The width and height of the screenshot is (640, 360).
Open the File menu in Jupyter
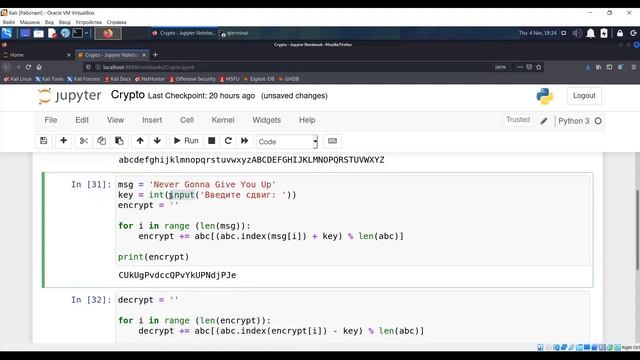(51, 120)
